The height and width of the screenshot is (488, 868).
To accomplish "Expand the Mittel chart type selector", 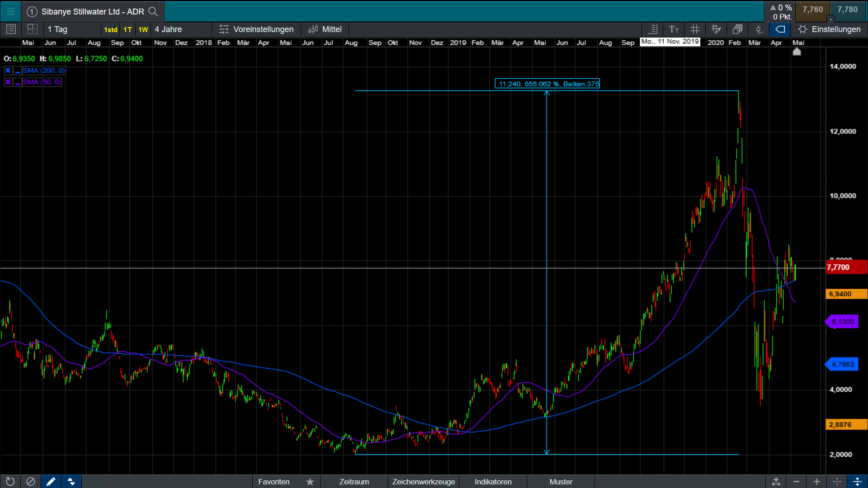I will coord(325,29).
